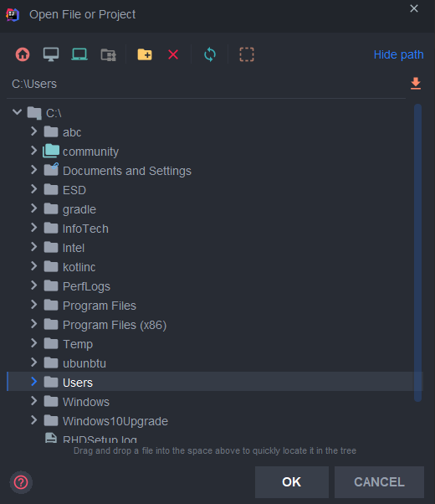435x504 pixels.
Task: Click the Documents and Settings folder icon
Action: 51,170
